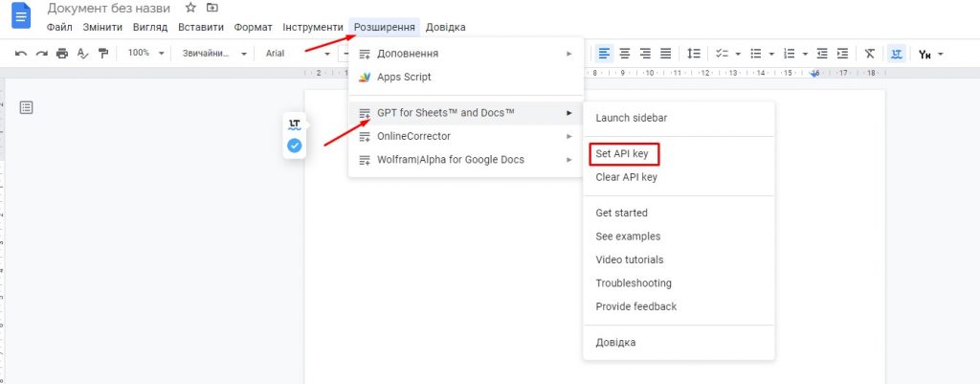Click the move-to-folder icon beside the title
The height and width of the screenshot is (384, 980).
click(212, 8)
